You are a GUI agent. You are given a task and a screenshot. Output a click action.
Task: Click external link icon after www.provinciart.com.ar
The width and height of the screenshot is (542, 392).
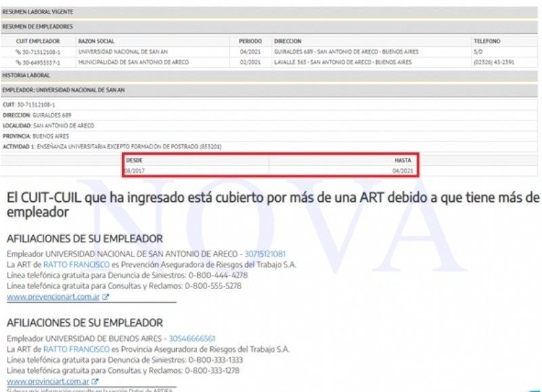point(95,381)
